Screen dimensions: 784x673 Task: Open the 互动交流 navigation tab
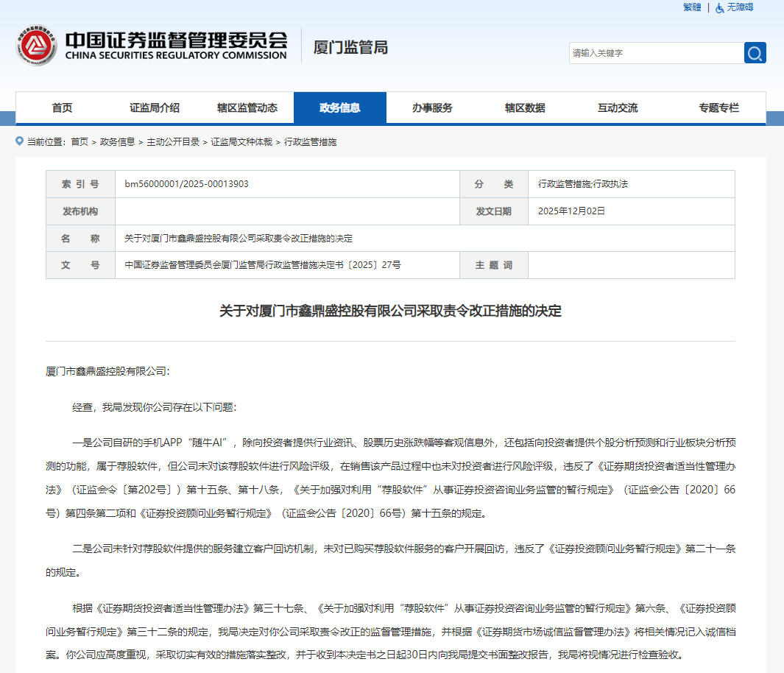click(618, 108)
